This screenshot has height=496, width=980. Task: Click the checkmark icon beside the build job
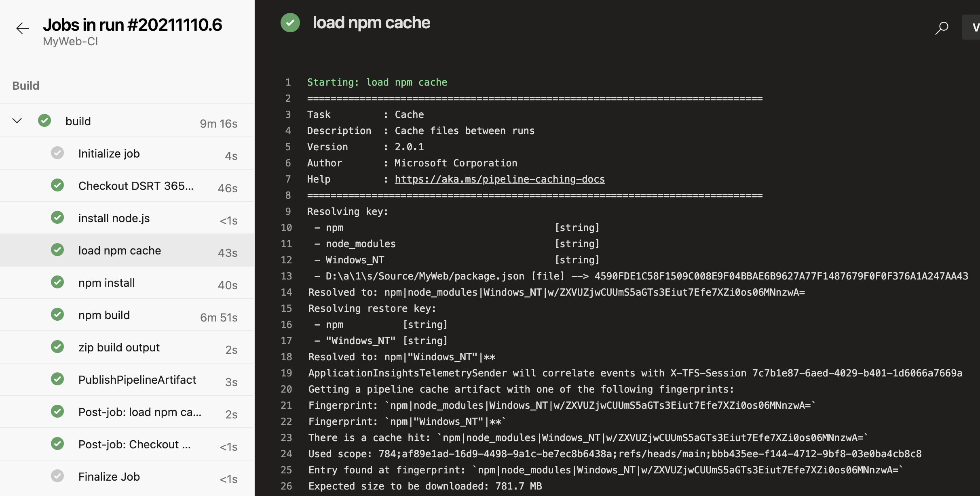click(44, 120)
